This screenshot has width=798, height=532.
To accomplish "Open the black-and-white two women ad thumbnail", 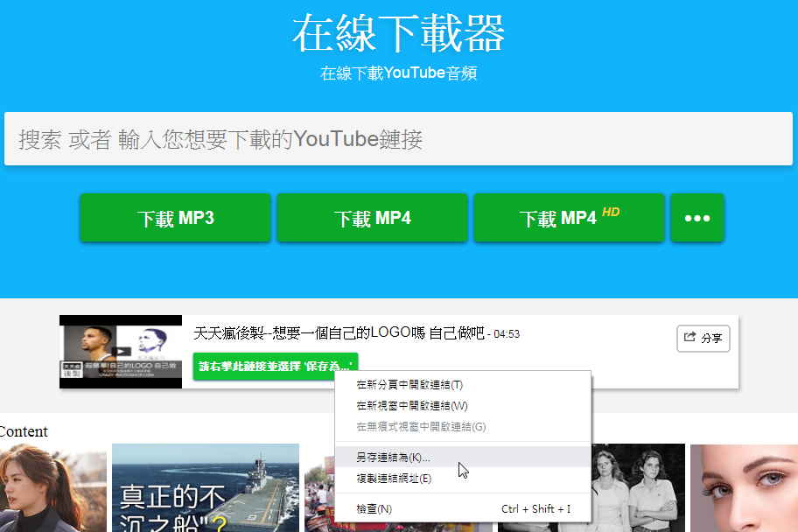I will (x=638, y=487).
